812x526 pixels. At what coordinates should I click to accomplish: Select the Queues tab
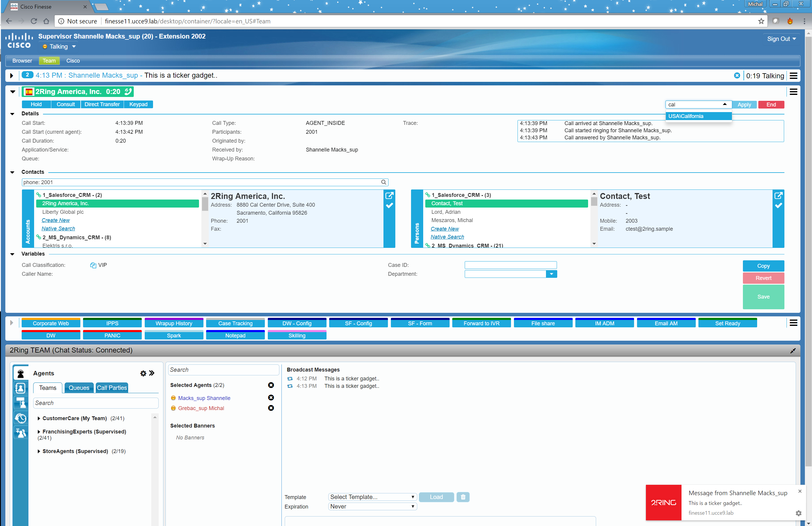point(79,388)
